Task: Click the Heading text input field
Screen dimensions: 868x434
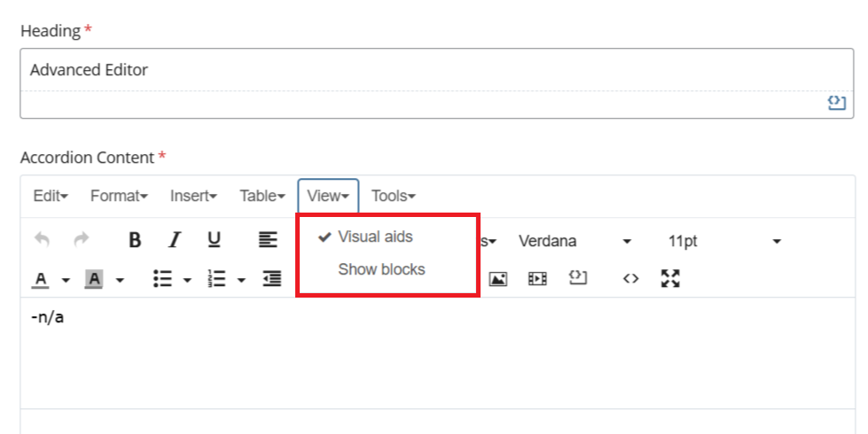Action: click(433, 70)
